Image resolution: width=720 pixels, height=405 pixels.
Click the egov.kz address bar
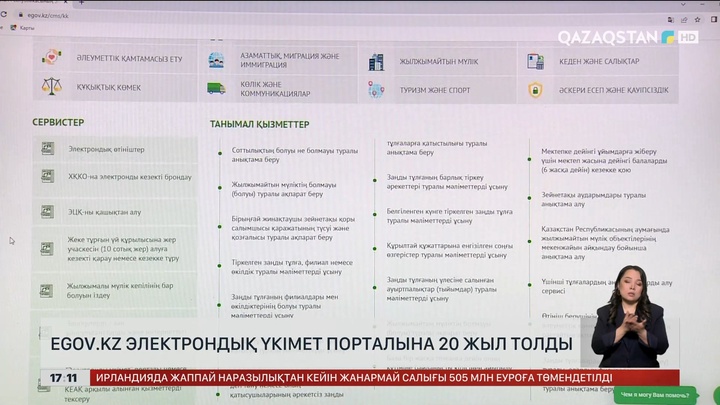(48, 15)
